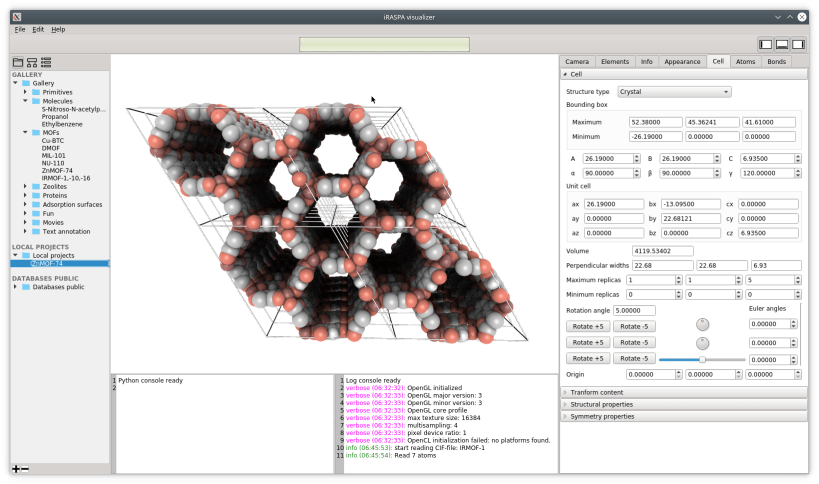Click the first Euler angle dial
This screenshot has width=819, height=484.
pyautogui.click(x=703, y=325)
